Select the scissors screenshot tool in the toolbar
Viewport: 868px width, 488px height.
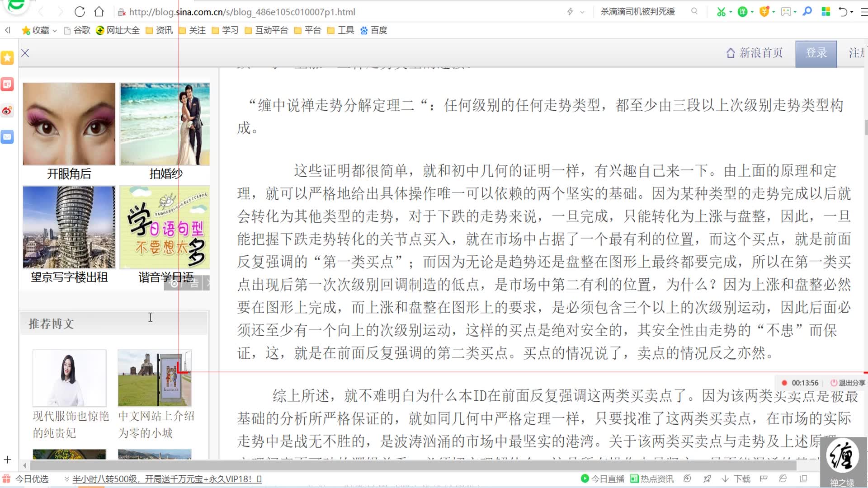[x=722, y=11]
